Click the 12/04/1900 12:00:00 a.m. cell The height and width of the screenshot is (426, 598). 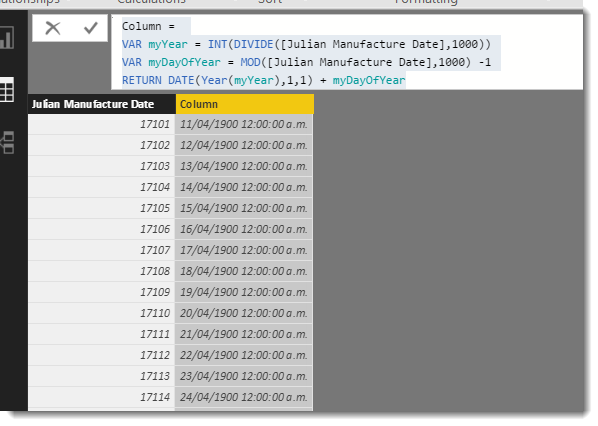244,145
